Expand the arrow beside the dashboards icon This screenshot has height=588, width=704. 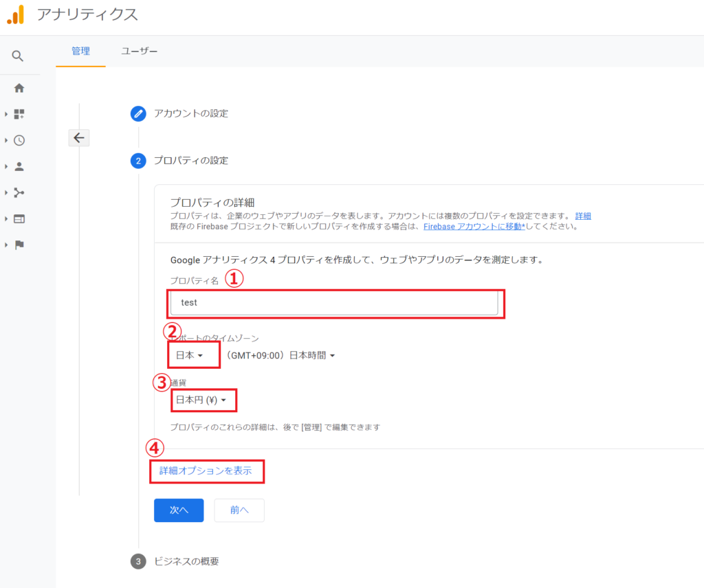coord(6,114)
